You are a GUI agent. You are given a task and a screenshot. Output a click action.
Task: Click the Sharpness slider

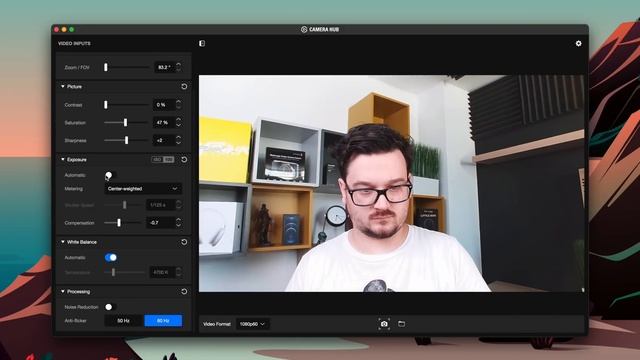pyautogui.click(x=126, y=140)
